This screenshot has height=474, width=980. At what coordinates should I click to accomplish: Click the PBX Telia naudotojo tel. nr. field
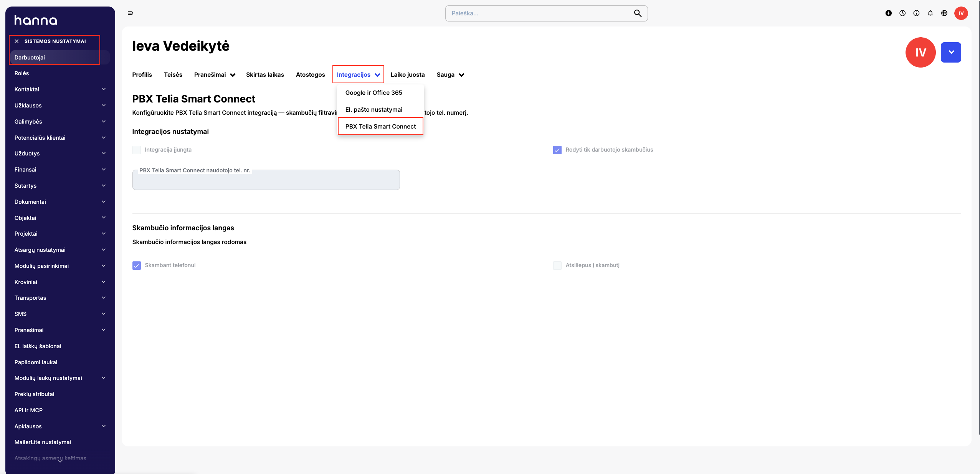point(266,180)
